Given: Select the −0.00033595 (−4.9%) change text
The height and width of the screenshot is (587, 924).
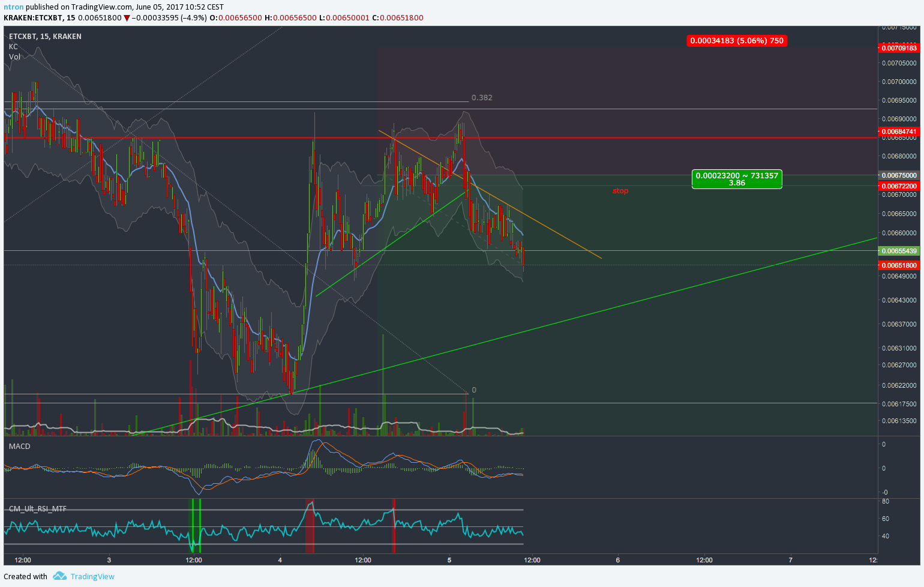Looking at the screenshot, I should pos(169,17).
